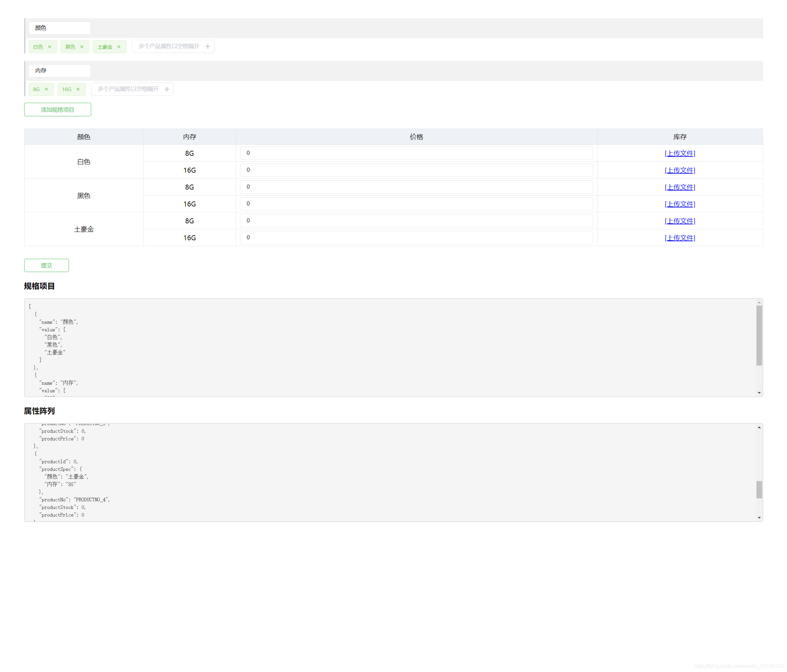Open 上传文件 link for 白色 8G
Image resolution: width=787 pixels, height=672 pixels.
point(680,153)
